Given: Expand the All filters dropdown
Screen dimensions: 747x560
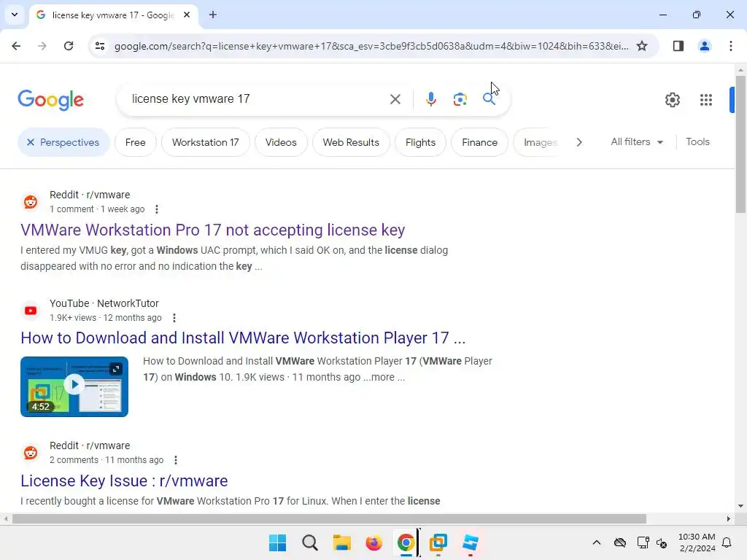Looking at the screenshot, I should [x=636, y=142].
